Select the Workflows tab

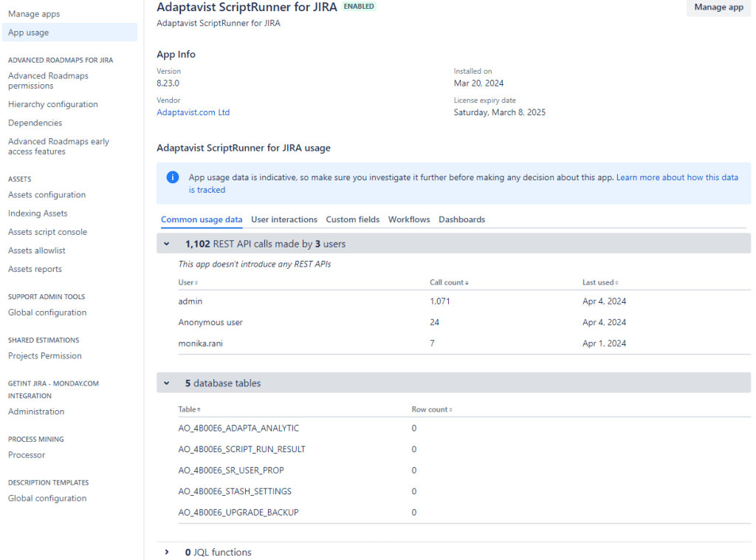click(409, 219)
